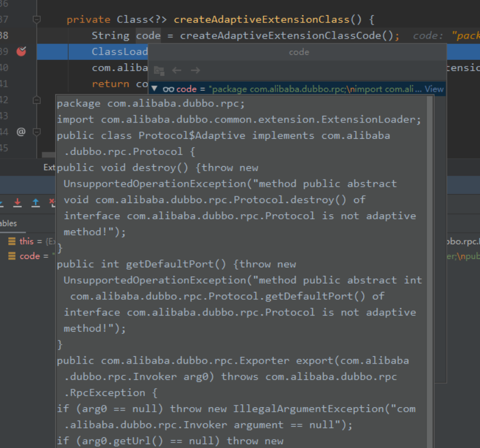Viewport: 480px width, 448px height.
Task: Click the back arrow in code popup
Action: click(177, 70)
